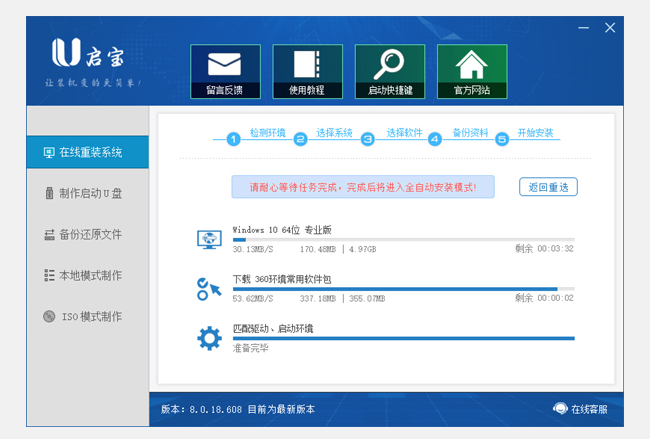This screenshot has height=439, width=650.
Task: Open the 启动快捷键 magnifier tile
Action: point(390,71)
